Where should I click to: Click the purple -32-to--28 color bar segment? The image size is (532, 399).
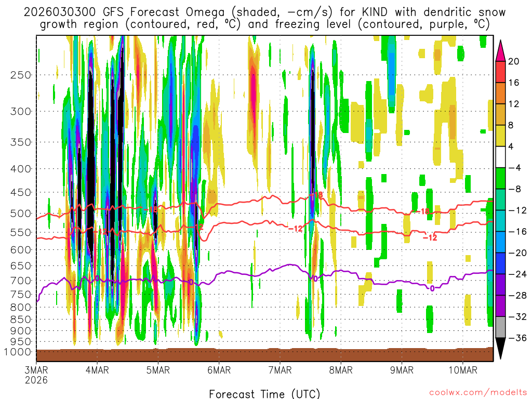click(500, 306)
